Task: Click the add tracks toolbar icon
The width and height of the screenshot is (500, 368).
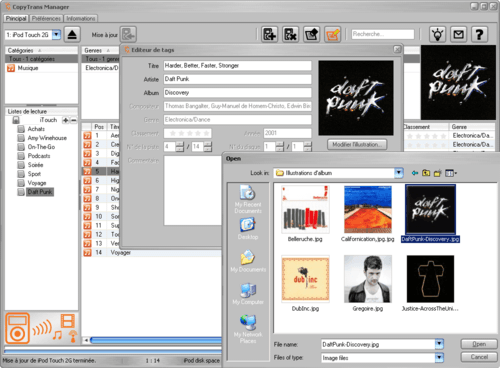Action: 269,34
